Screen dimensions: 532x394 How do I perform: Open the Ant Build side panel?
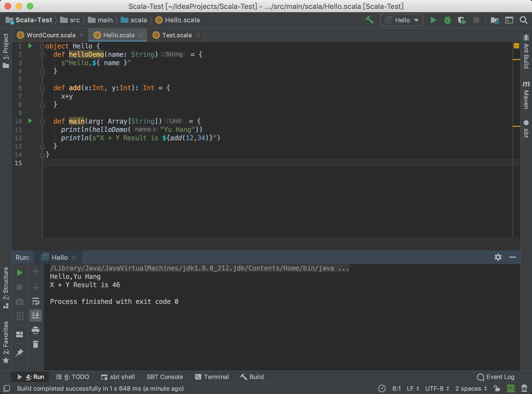click(526, 51)
